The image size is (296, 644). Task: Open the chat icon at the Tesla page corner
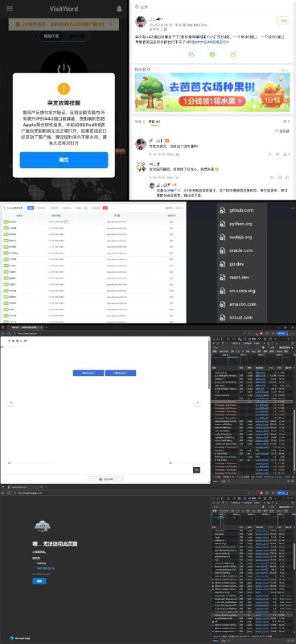click(x=196, y=469)
